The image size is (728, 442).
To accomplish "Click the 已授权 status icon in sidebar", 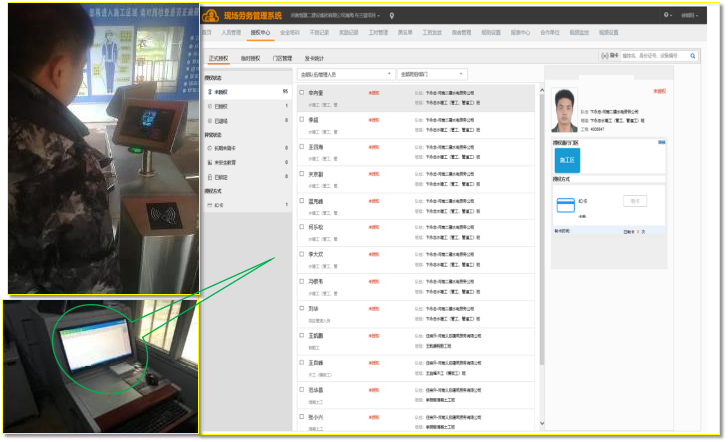I will point(208,105).
